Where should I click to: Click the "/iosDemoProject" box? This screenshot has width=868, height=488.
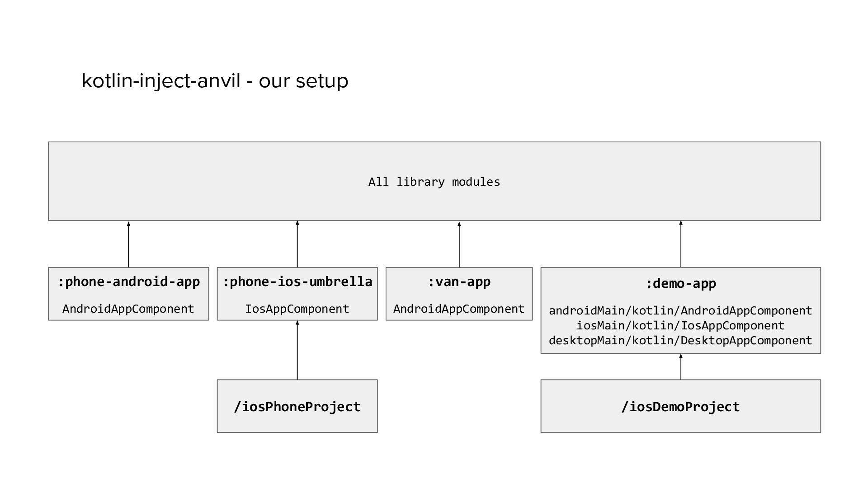(680, 407)
